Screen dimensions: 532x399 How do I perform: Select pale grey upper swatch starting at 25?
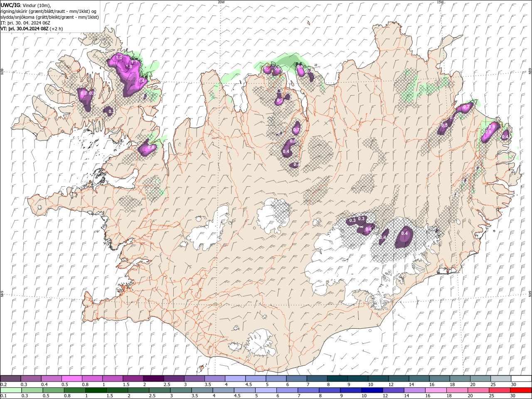pyautogui.click(x=500, y=379)
